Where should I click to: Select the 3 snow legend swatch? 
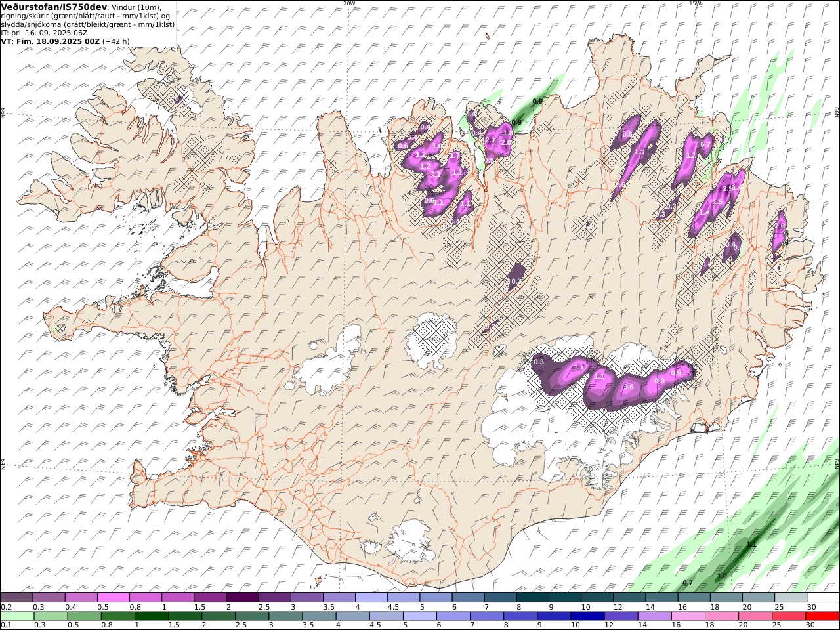pos(307,597)
